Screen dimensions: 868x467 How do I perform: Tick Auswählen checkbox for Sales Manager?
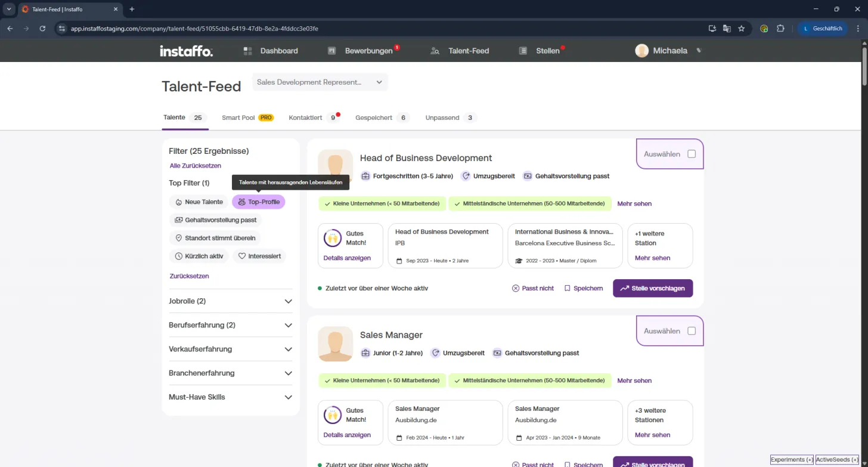692,331
